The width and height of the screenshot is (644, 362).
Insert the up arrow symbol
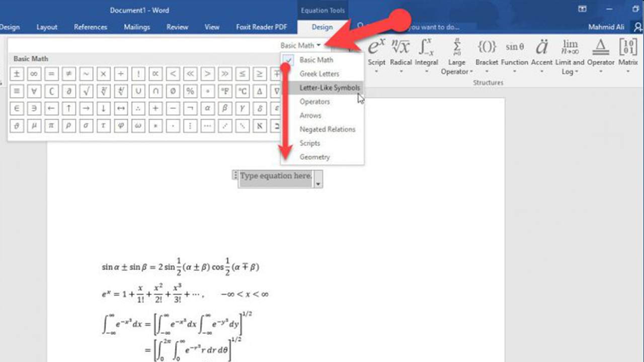tap(68, 109)
